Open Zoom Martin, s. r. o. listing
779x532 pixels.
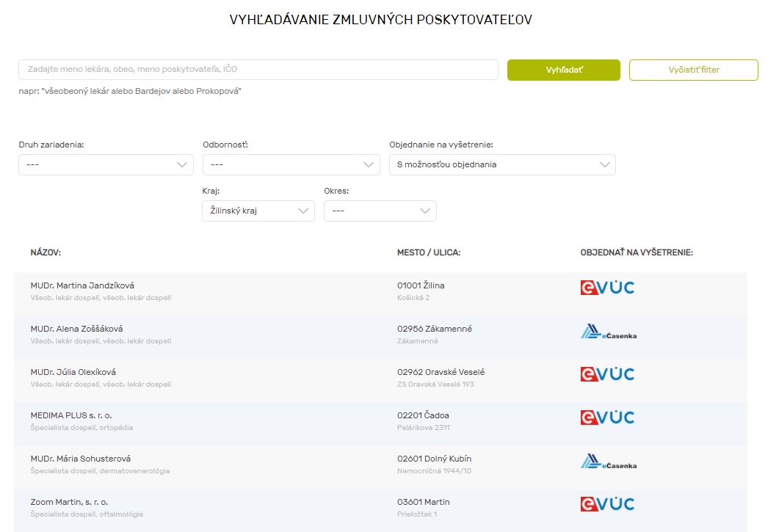[x=69, y=502]
